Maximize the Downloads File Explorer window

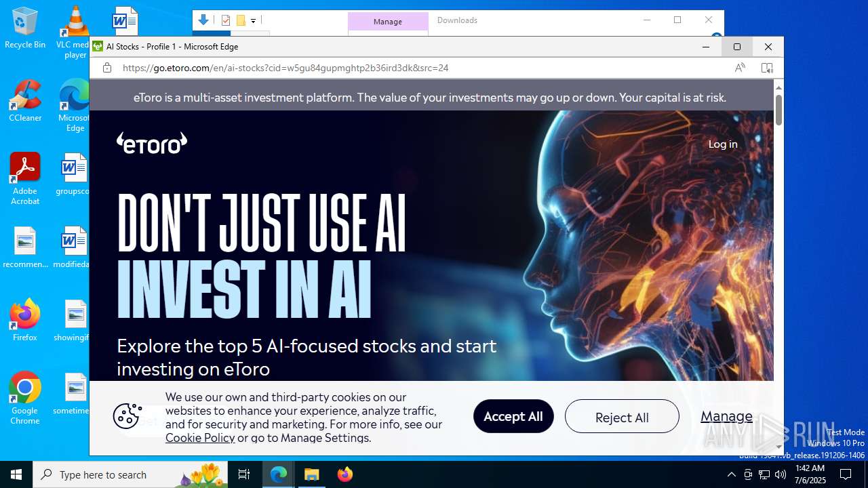(x=677, y=20)
